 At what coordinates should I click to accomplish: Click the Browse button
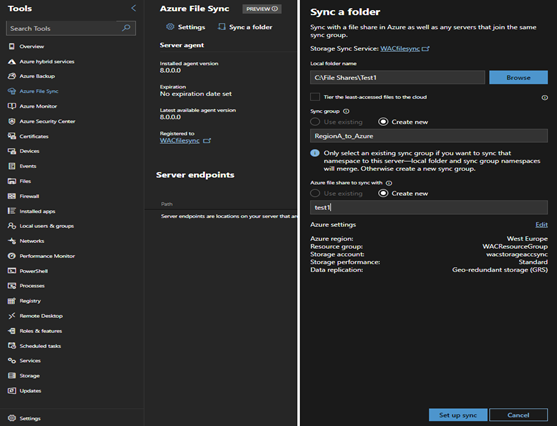(518, 77)
